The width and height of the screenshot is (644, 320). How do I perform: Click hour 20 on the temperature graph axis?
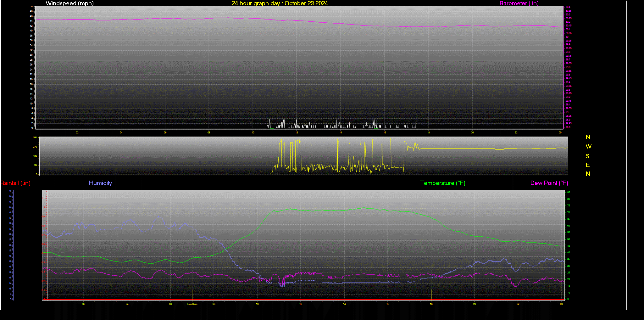[x=475, y=304]
